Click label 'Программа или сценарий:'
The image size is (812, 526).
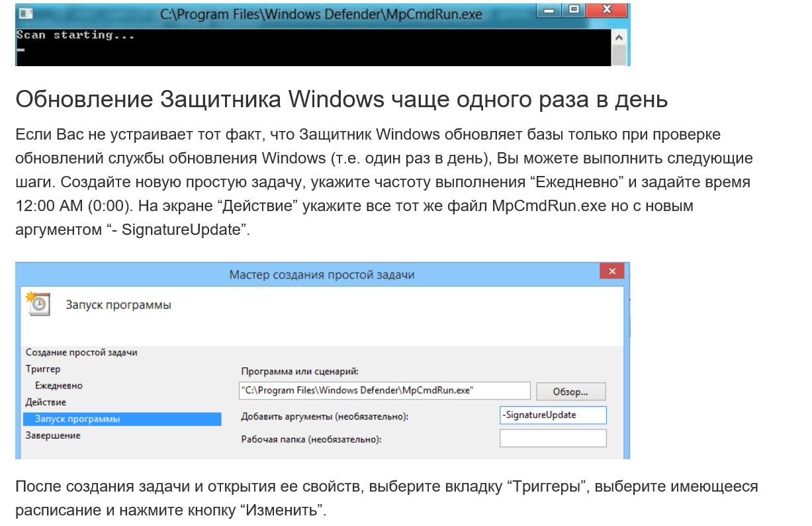[x=299, y=372]
